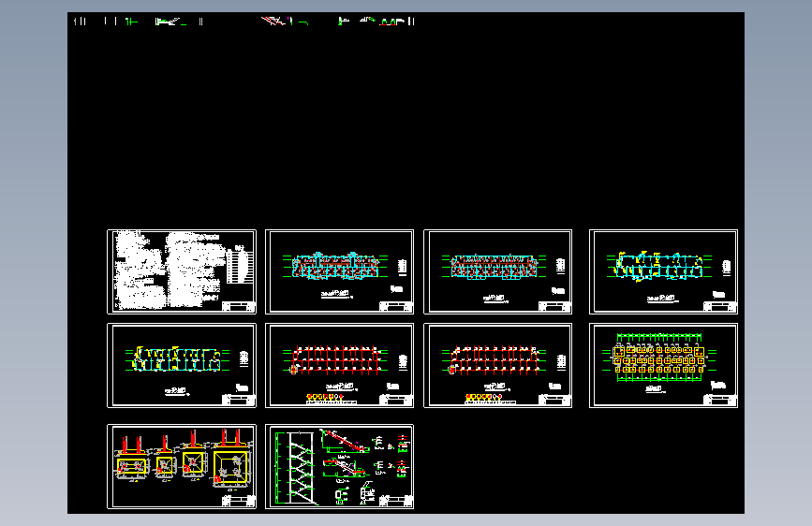This screenshot has width=812, height=526.
Task: Open the cyan floor plan with two projecting bays
Action: pyautogui.click(x=339, y=271)
